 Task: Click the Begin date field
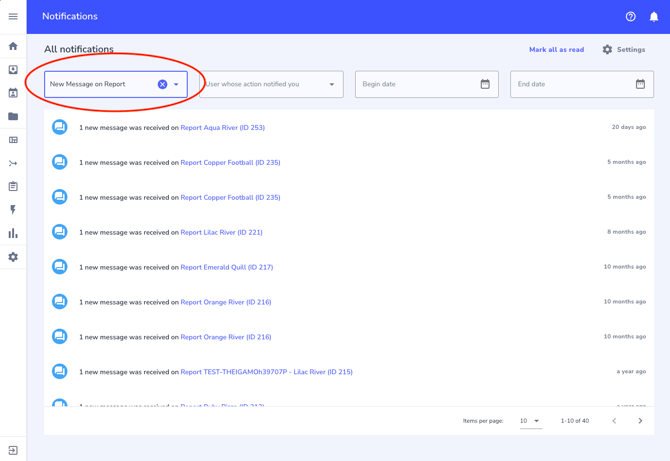tap(418, 84)
